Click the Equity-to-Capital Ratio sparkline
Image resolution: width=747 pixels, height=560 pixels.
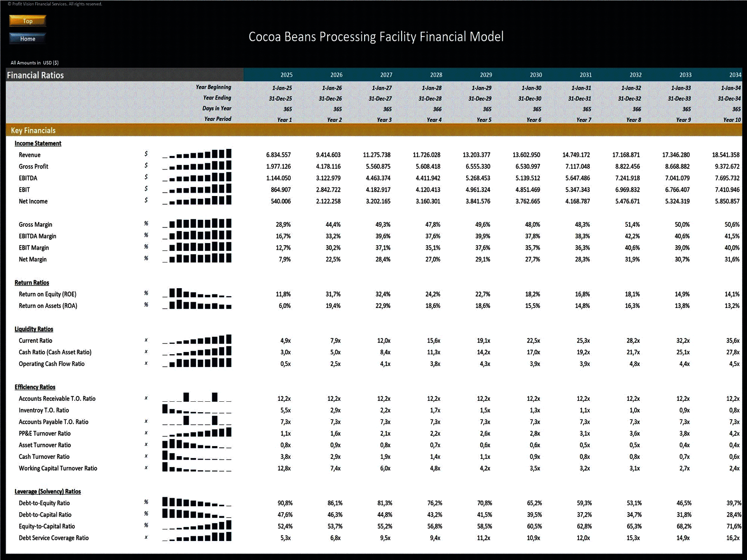click(197, 525)
